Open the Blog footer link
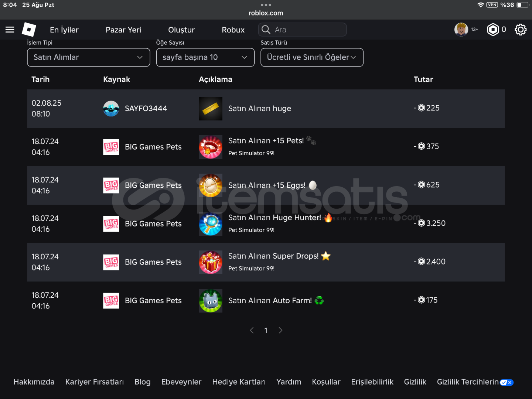This screenshot has width=532, height=399. pos(143,382)
